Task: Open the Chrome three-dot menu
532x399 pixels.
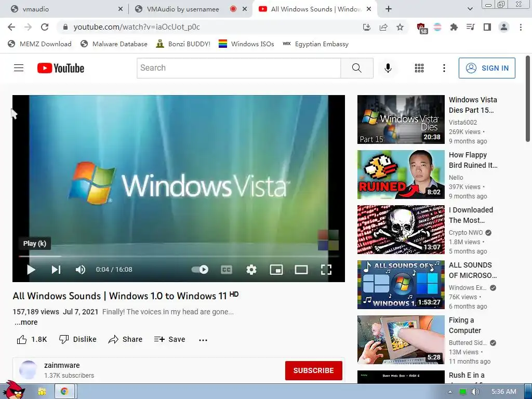Action: pos(521,27)
